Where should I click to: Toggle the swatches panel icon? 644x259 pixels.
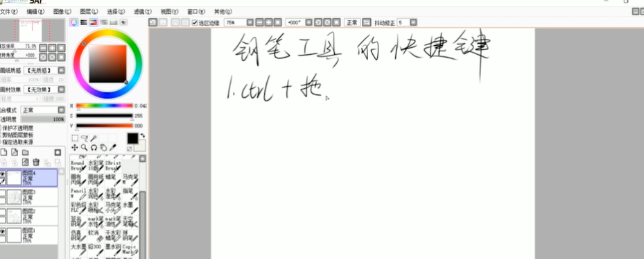click(114, 22)
